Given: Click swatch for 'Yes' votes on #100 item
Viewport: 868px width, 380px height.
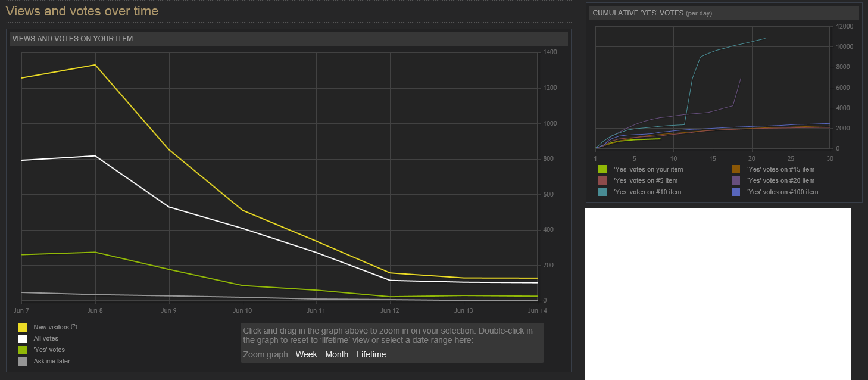Looking at the screenshot, I should pos(736,192).
